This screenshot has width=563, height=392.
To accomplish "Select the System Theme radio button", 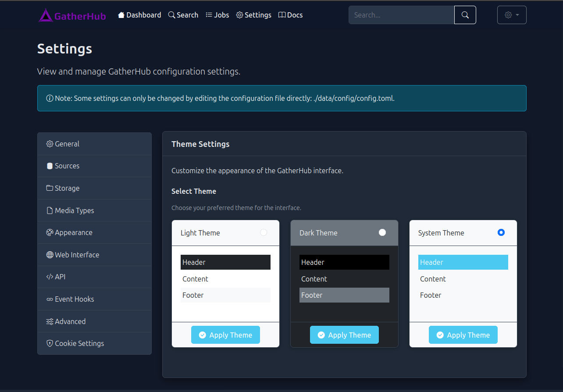I will (x=501, y=232).
